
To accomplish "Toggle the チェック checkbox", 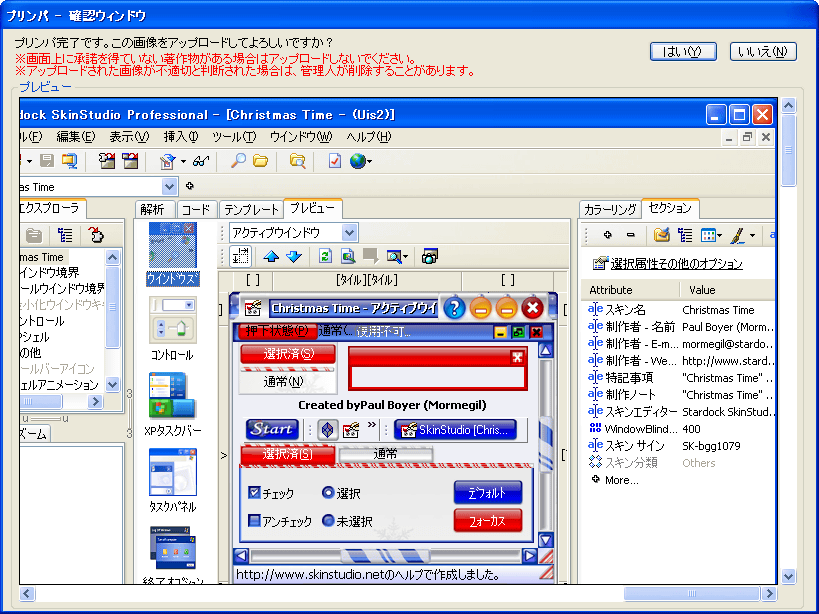I will pos(254,492).
